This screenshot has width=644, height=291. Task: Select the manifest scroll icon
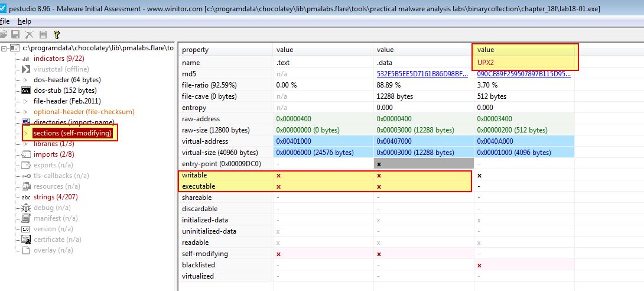[x=26, y=218]
